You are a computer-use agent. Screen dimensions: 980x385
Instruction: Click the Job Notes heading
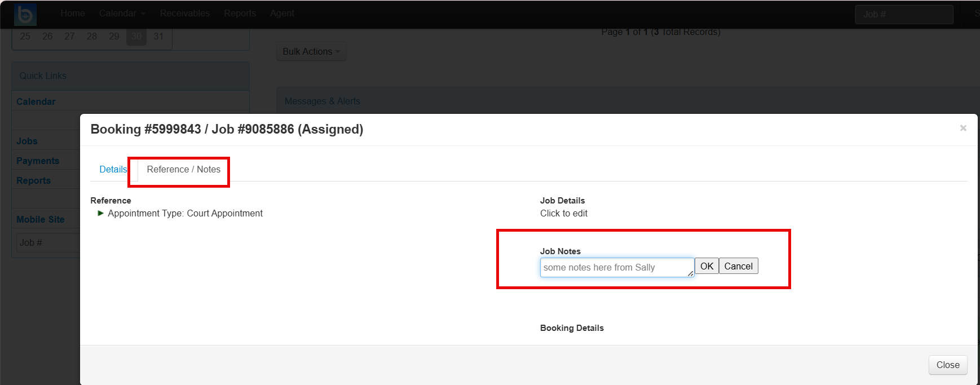pyautogui.click(x=560, y=251)
